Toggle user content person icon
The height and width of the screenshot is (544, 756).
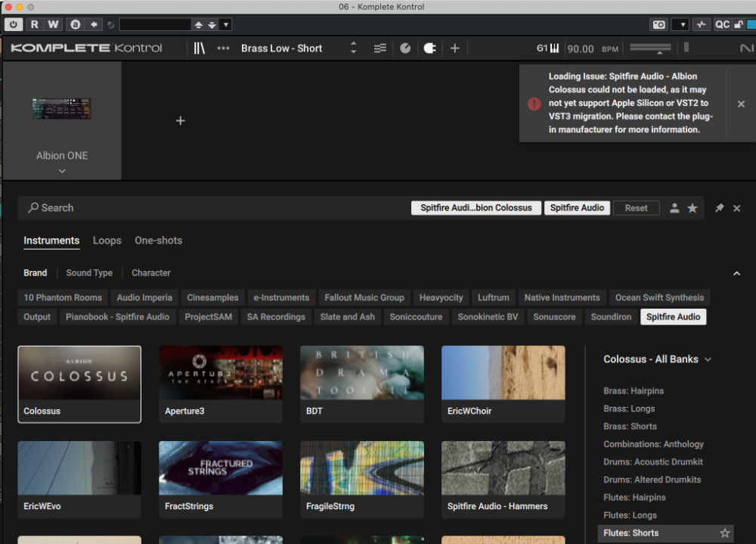pos(674,208)
